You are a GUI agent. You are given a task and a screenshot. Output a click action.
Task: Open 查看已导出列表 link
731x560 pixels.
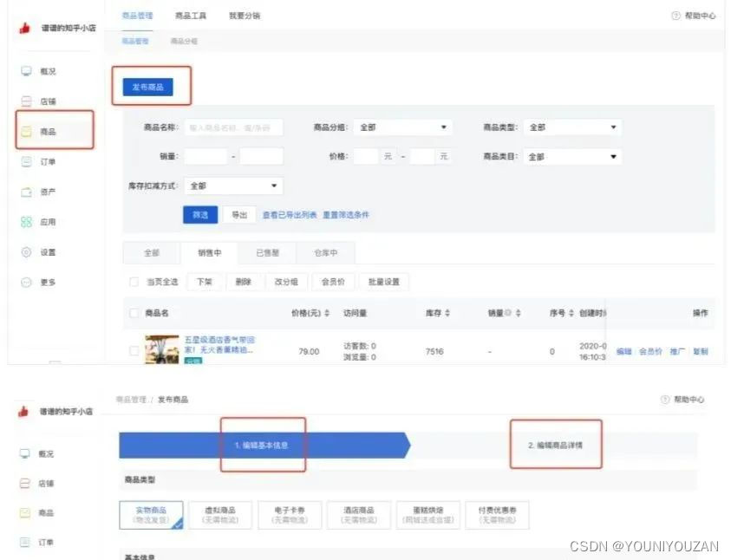tap(290, 215)
